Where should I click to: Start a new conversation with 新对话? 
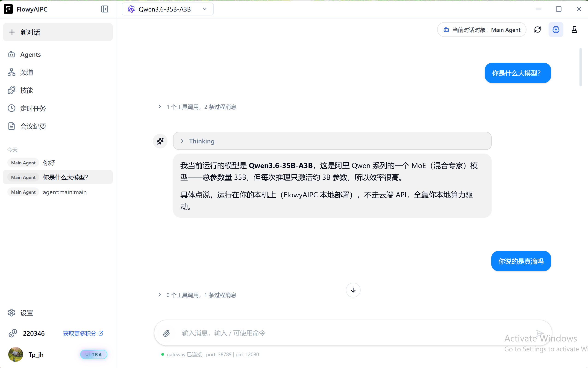58,32
